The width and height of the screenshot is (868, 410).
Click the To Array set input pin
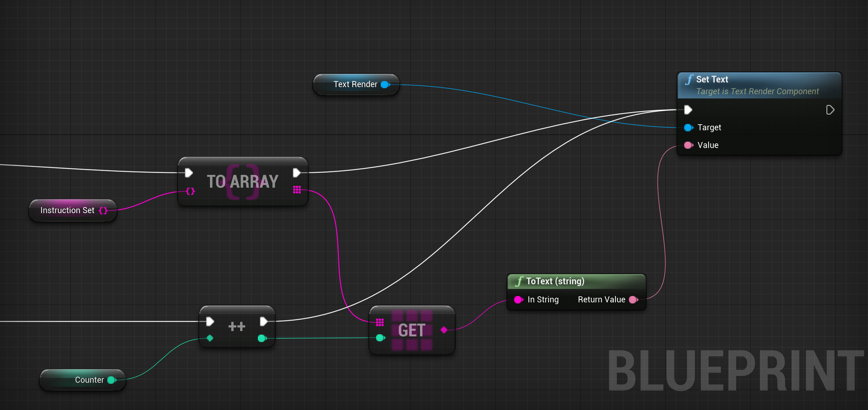coord(190,191)
